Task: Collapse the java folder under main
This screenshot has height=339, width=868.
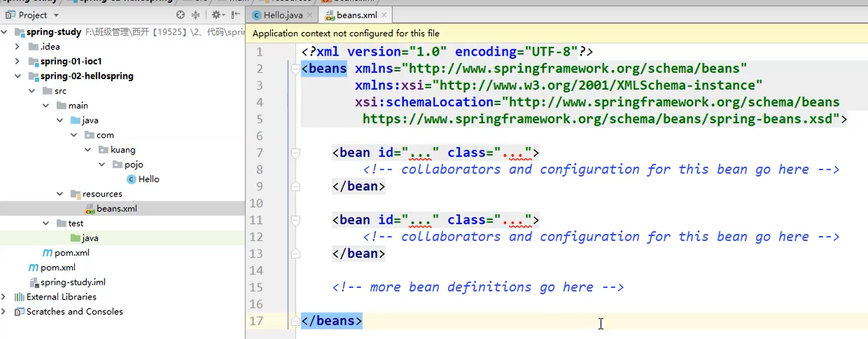Action: 60,120
